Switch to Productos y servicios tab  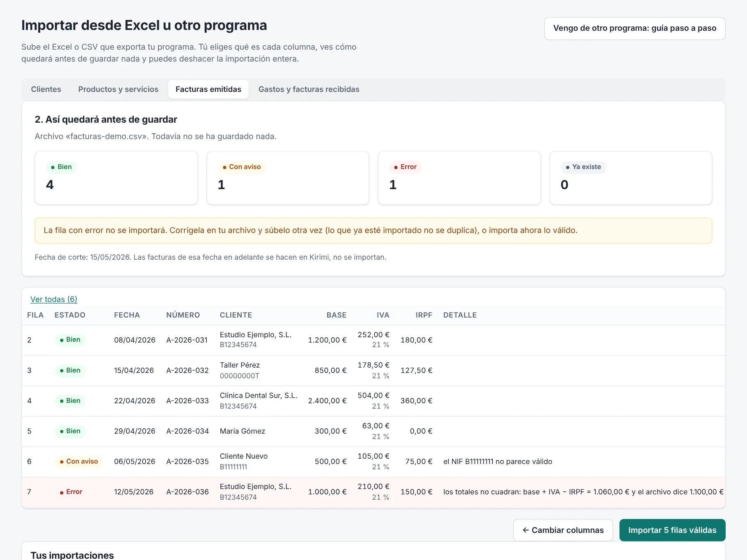pos(118,89)
